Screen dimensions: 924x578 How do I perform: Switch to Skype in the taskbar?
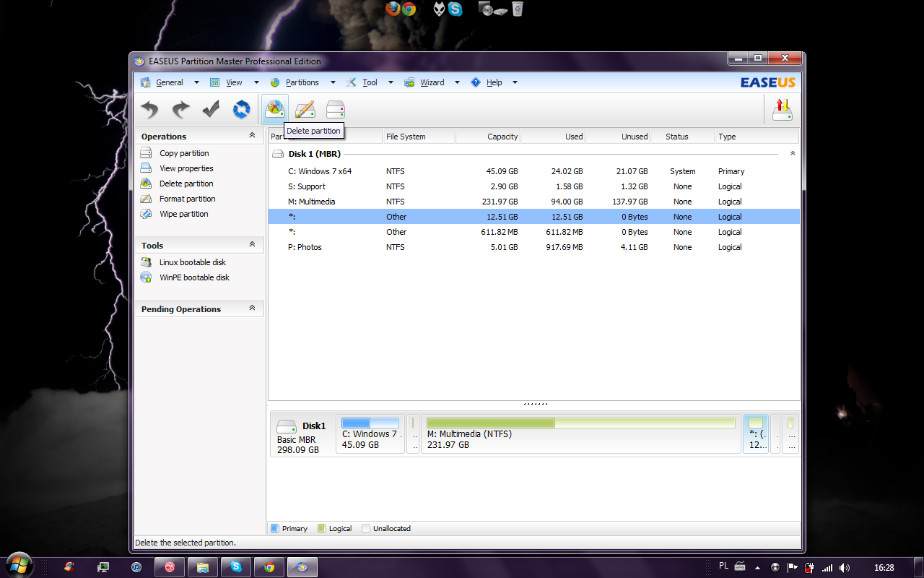click(x=236, y=567)
